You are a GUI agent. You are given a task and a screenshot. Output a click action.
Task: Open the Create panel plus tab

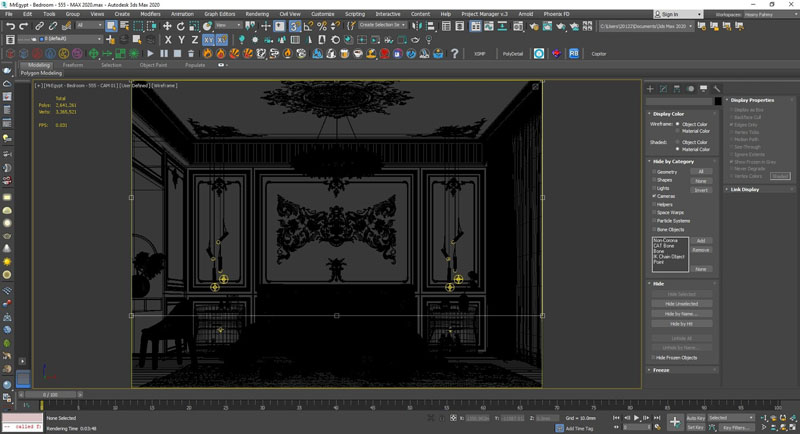pyautogui.click(x=650, y=89)
